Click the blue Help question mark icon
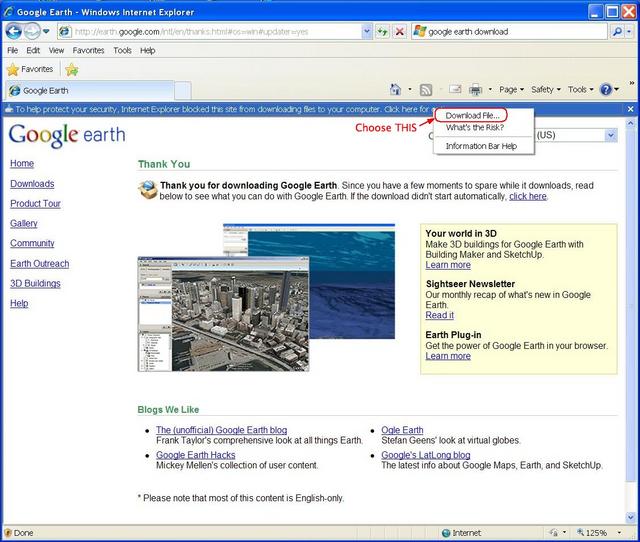640x542 pixels. click(x=606, y=89)
